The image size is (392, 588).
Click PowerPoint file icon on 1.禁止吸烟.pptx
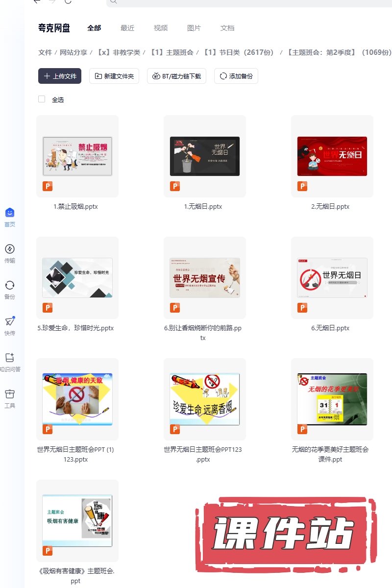coord(48,186)
